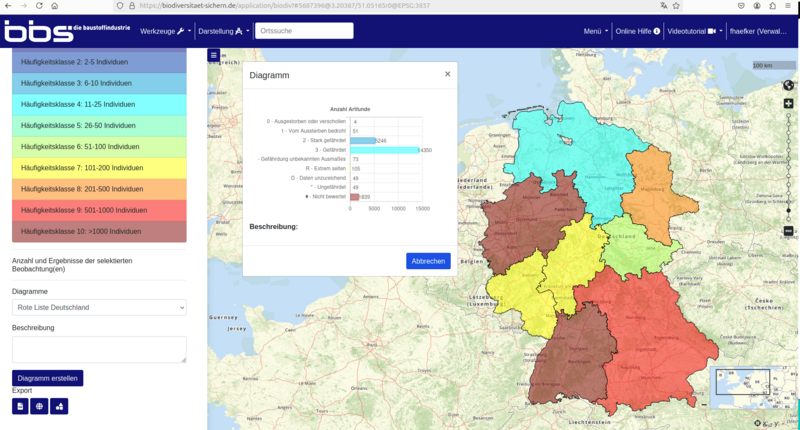
Task: Click the globe full-extent map icon
Action: click(x=788, y=85)
